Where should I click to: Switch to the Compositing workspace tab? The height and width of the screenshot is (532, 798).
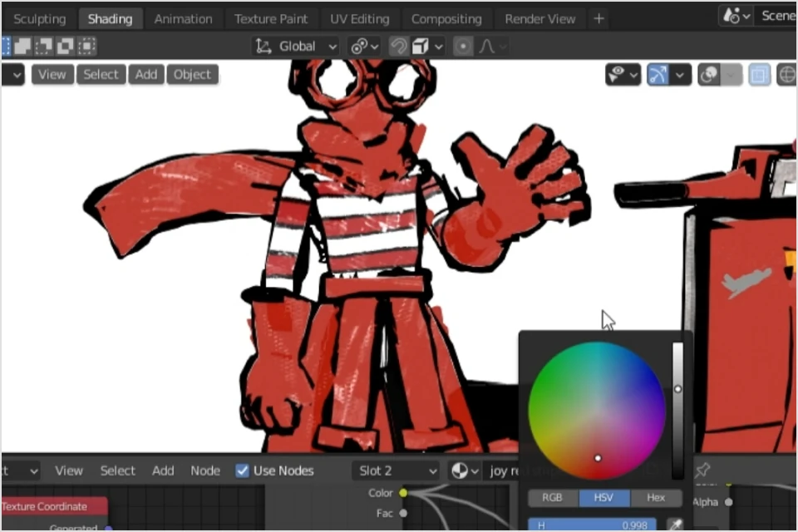tap(446, 19)
